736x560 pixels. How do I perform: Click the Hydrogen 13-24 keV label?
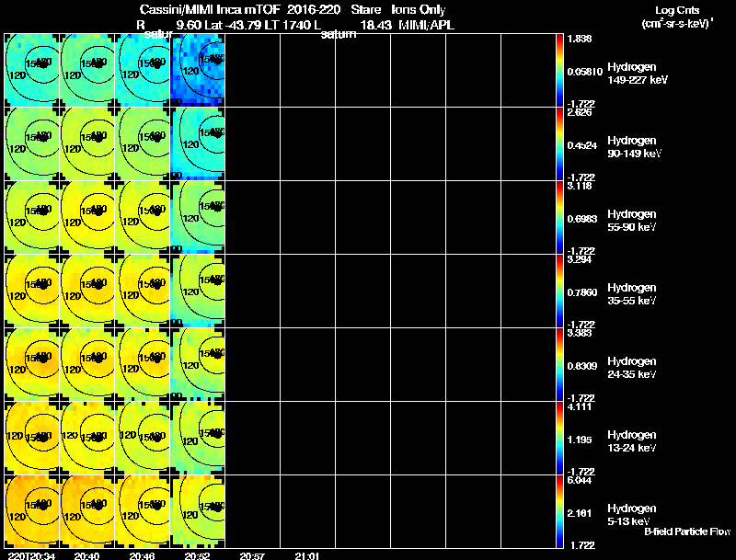tap(632, 440)
